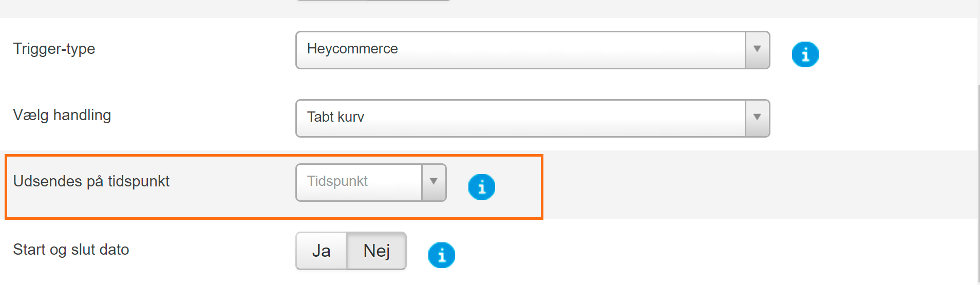This screenshot has height=285, width=980.
Task: Click the Start og slut dato label
Action: click(x=71, y=250)
